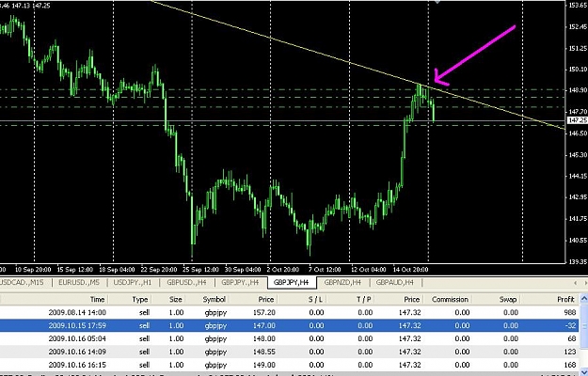Select the trade opened 2009.10.16 16:15
This screenshot has width=588, height=376.
coord(289,365)
